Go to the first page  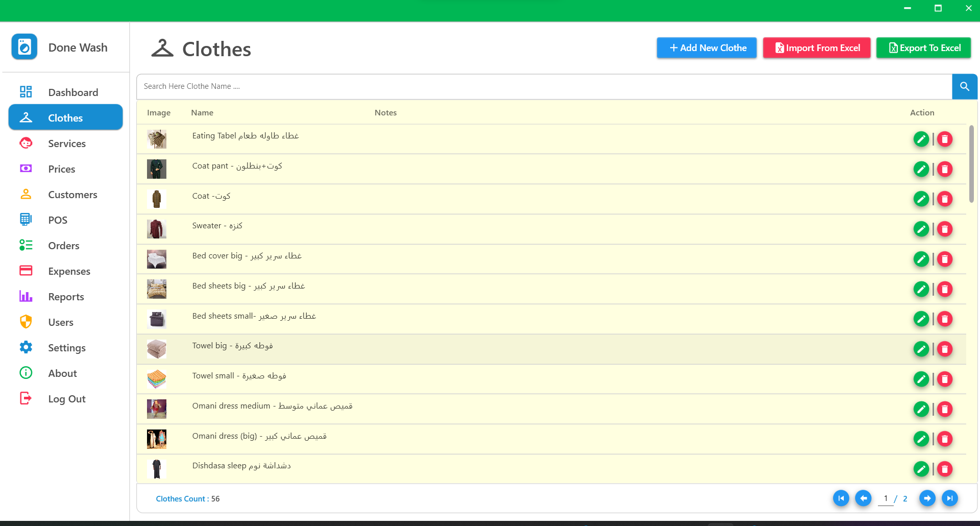[x=841, y=498]
